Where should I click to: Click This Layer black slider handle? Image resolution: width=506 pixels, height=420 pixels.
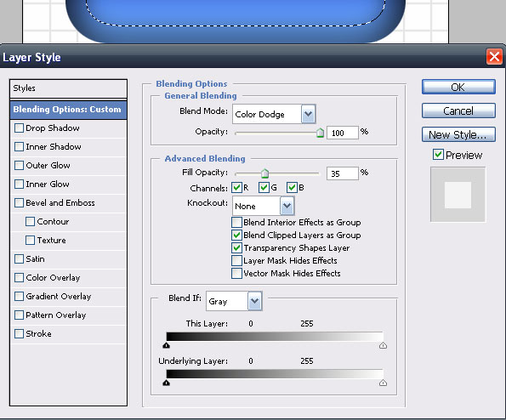click(166, 345)
